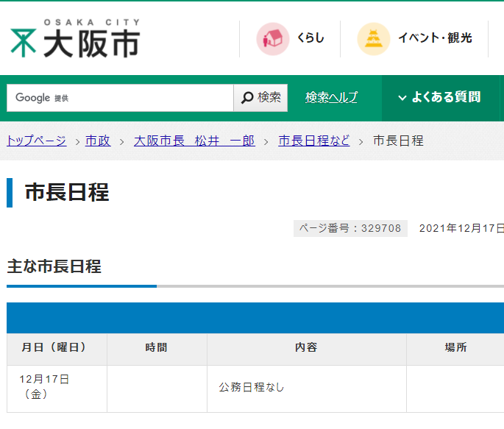Click the 大阪市 site title text
This screenshot has height=429, width=504.
click(91, 44)
